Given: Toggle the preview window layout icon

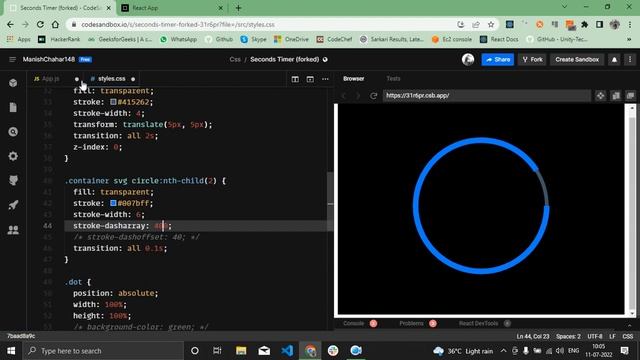Looking at the screenshot, I should pos(310,79).
